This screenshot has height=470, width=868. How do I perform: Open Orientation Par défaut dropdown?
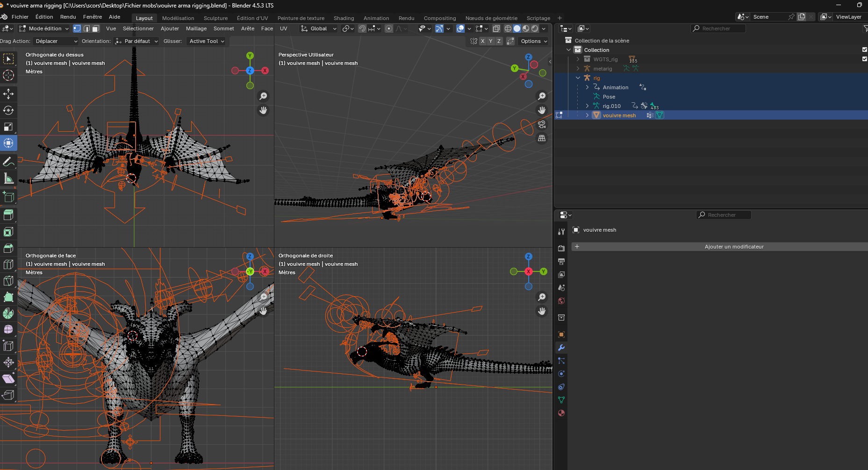136,41
